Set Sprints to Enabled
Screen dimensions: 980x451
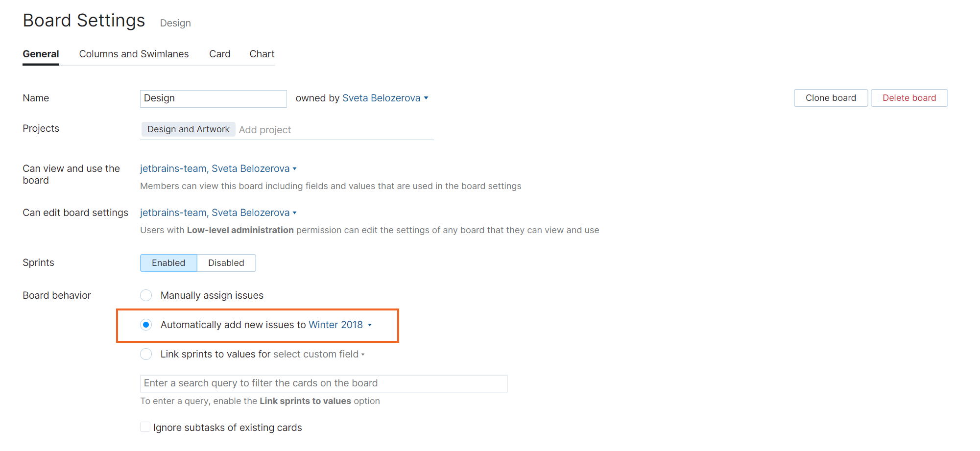click(168, 263)
